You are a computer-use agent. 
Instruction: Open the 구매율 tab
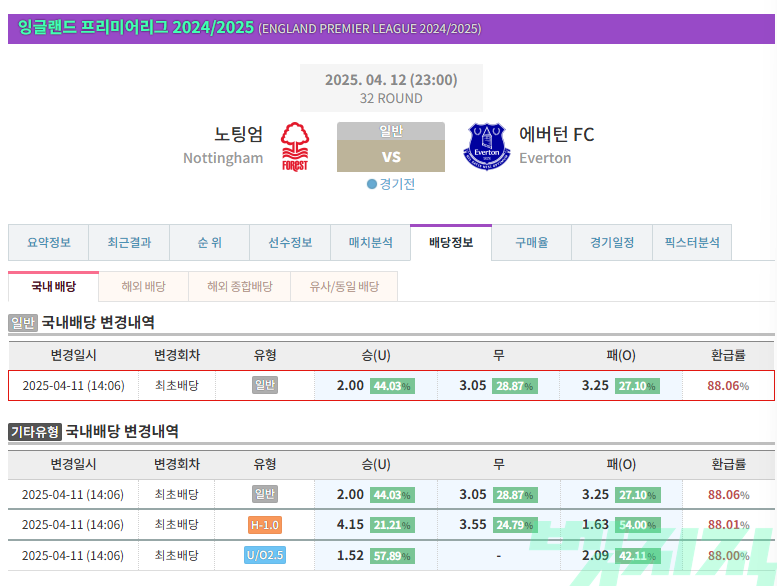click(x=532, y=243)
